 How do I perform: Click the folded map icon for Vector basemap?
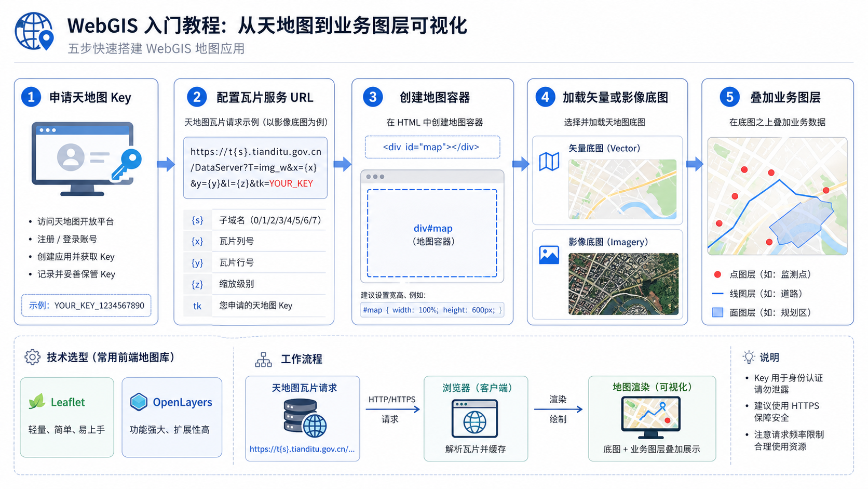pos(549,162)
